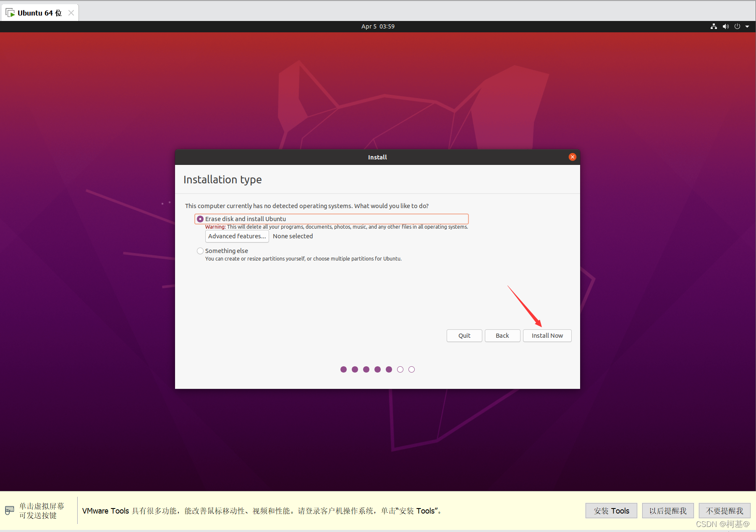Click the Ubuntu 64 位 VM tab
Viewport: 756px width, 532px height.
click(x=39, y=13)
